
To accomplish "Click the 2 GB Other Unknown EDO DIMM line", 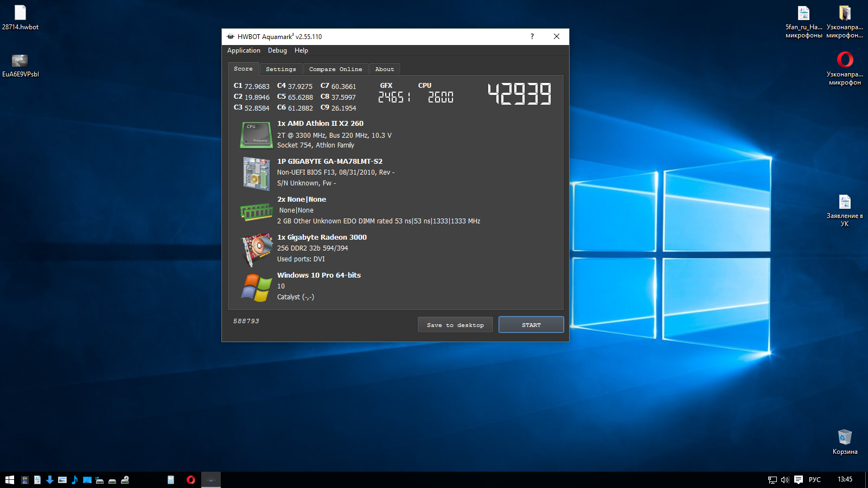I will click(x=379, y=221).
